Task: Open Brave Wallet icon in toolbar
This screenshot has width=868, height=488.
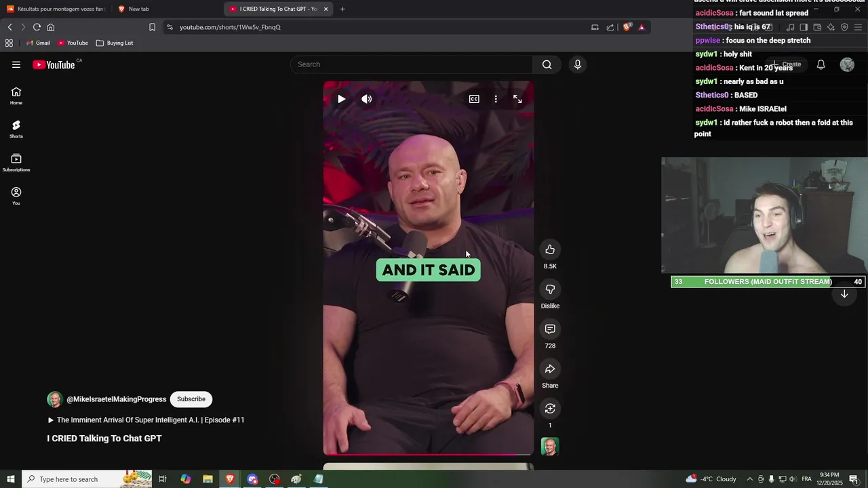Action: [x=817, y=27]
